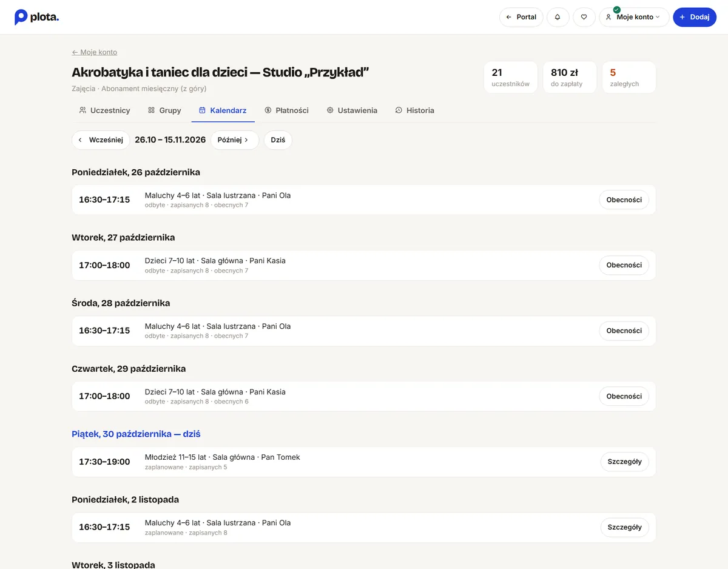Image resolution: width=728 pixels, height=569 pixels.
Task: Click the 810 zł do zapłaty card
Action: [570, 77]
